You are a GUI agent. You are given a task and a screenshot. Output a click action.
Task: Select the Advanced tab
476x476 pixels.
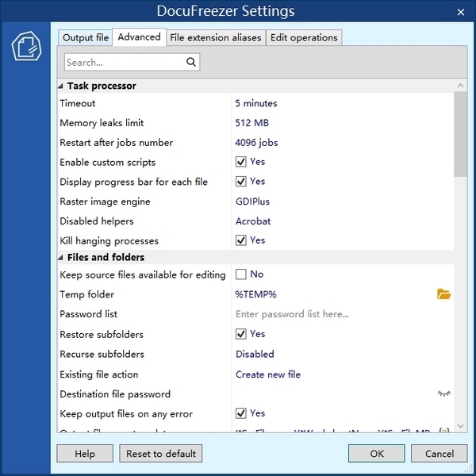pyautogui.click(x=140, y=37)
